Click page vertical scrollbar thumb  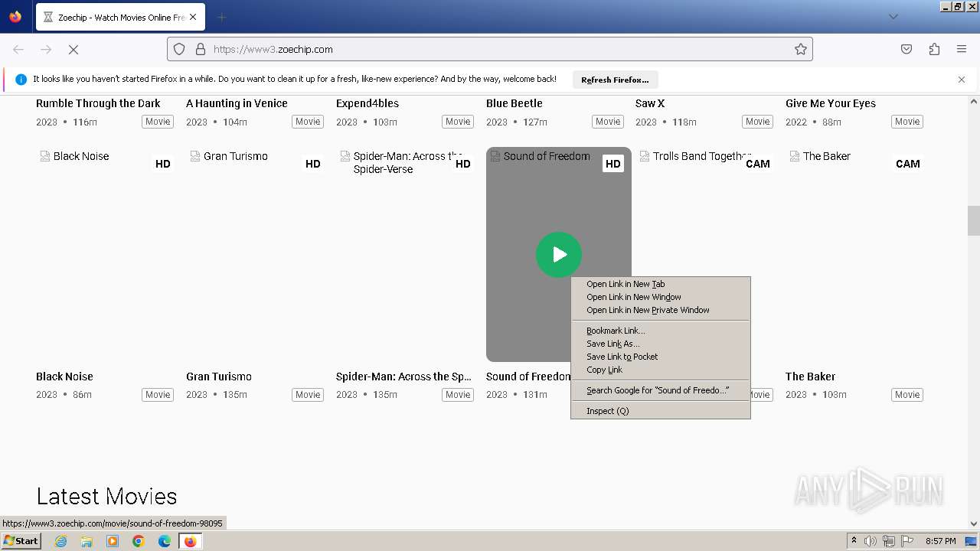click(974, 221)
